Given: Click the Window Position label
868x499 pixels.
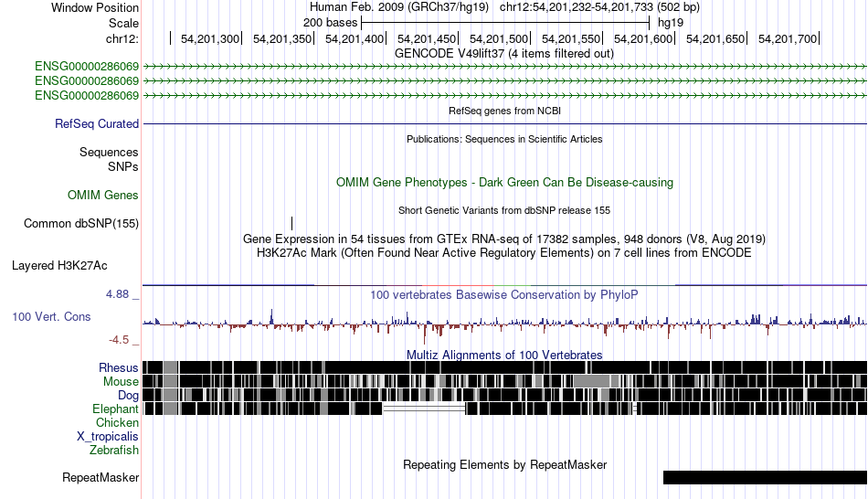Looking at the screenshot, I should (95, 7).
